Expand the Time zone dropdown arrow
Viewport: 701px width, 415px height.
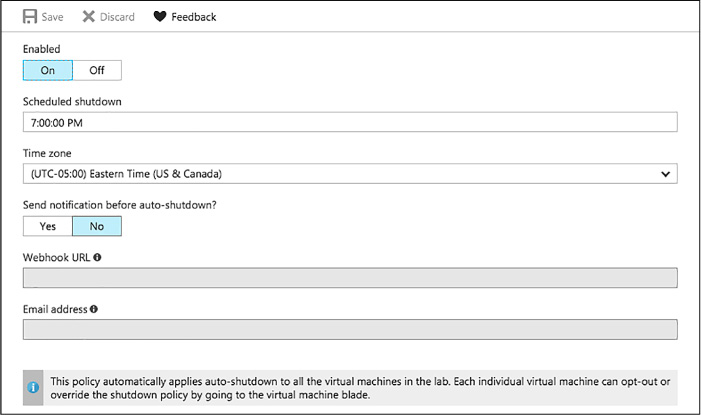665,174
